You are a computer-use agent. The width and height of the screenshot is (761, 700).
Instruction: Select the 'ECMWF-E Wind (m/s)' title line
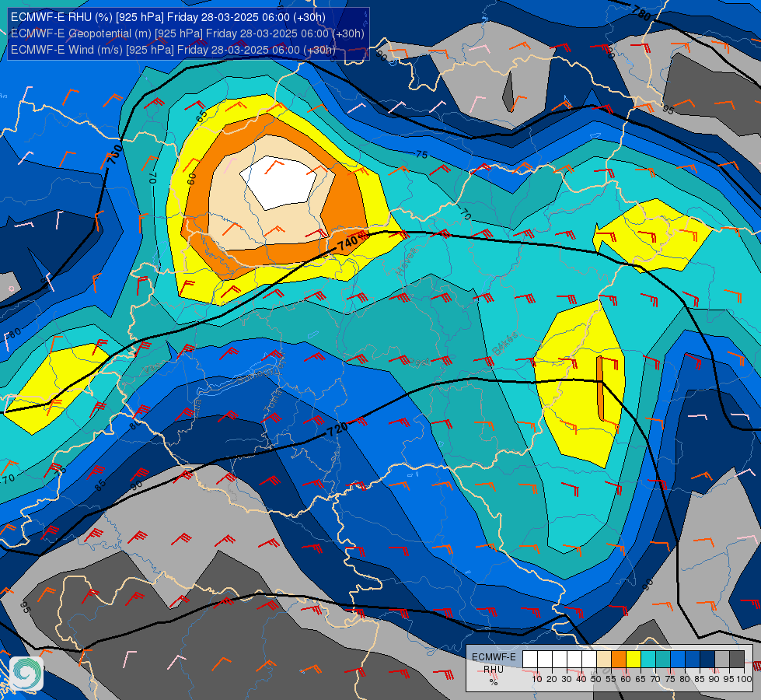click(173, 50)
